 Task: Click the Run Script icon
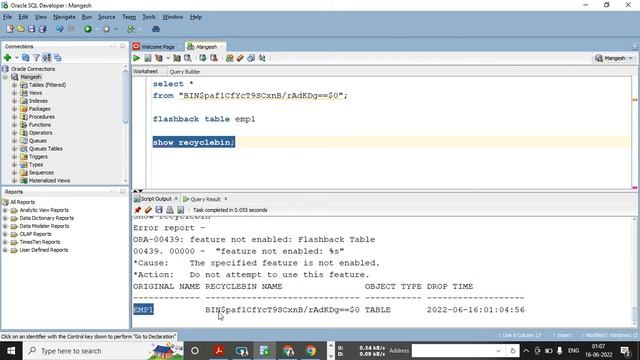(148, 58)
